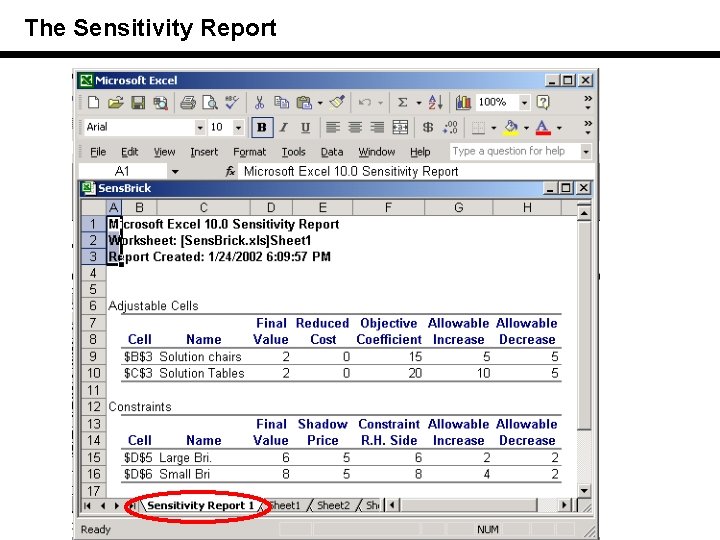Open the View menu
The image size is (720, 540).
pos(164,152)
